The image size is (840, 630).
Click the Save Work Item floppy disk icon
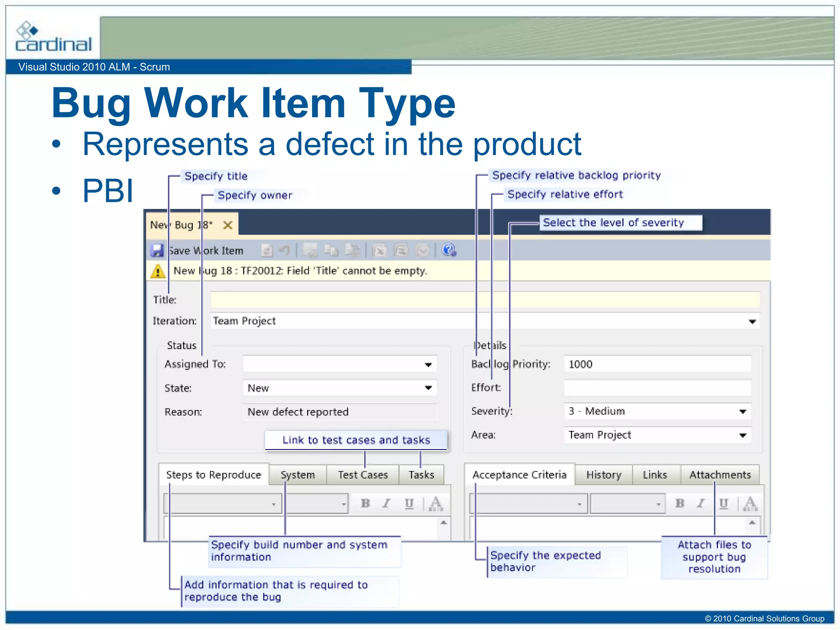pyautogui.click(x=157, y=250)
